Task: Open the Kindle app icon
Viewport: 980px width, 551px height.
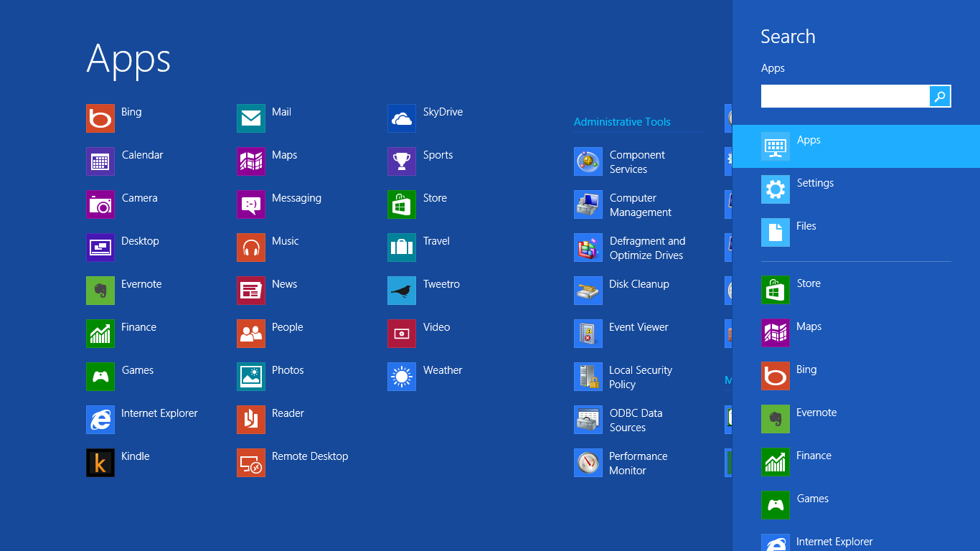Action: tap(100, 463)
